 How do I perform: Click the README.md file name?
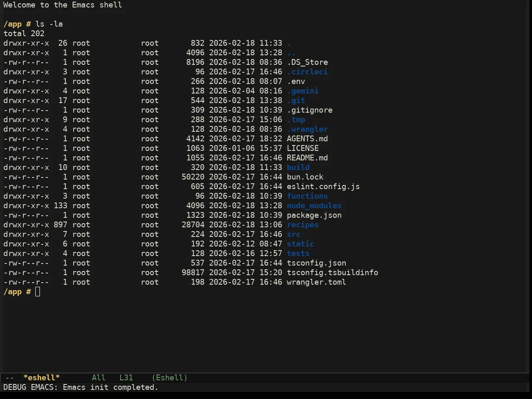(x=307, y=158)
